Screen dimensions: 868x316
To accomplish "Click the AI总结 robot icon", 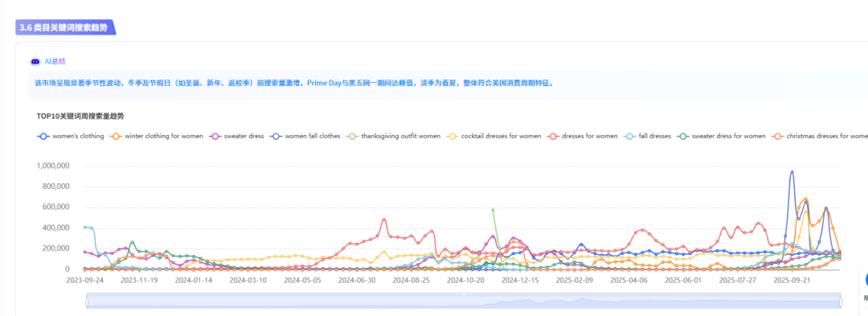I will coord(35,61).
